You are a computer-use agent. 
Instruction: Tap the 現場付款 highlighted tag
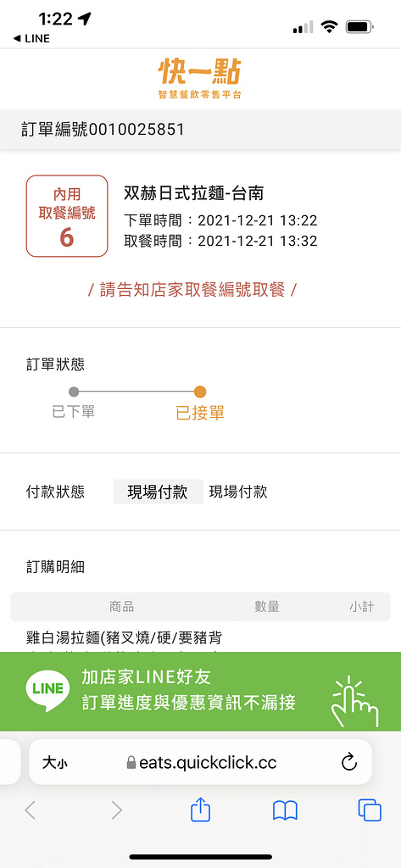point(158,492)
